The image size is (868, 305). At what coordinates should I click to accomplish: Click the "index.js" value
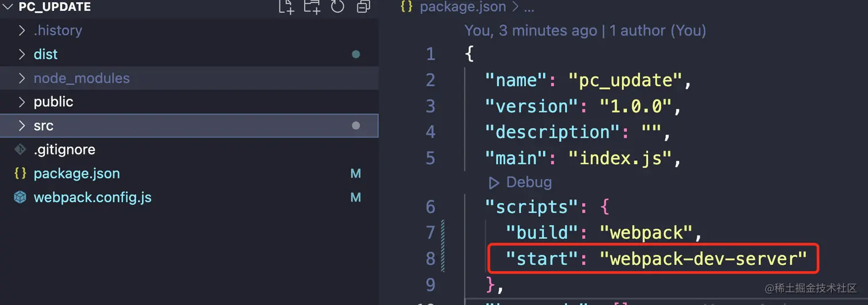619,158
